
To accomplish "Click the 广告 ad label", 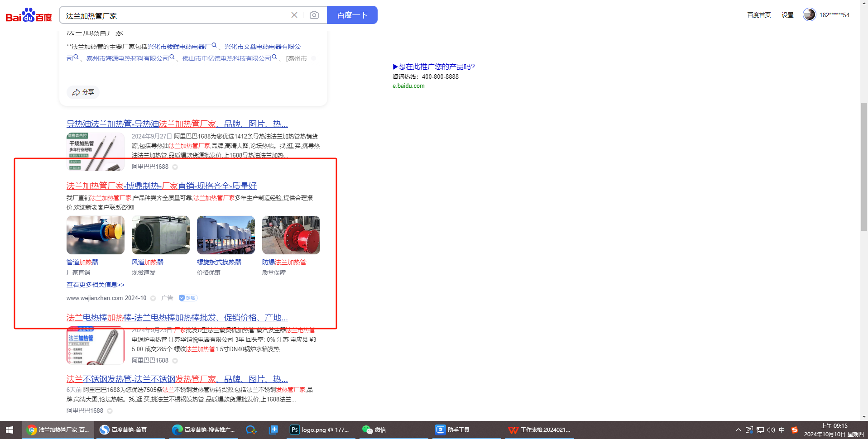I will 167,298.
